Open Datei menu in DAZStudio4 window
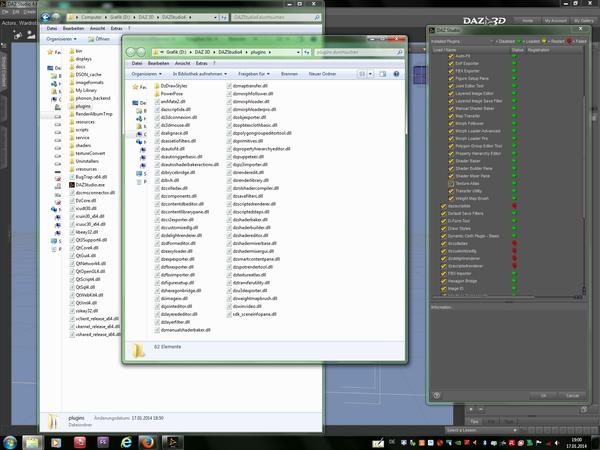Screen dimensions: 600x450 (52, 29)
